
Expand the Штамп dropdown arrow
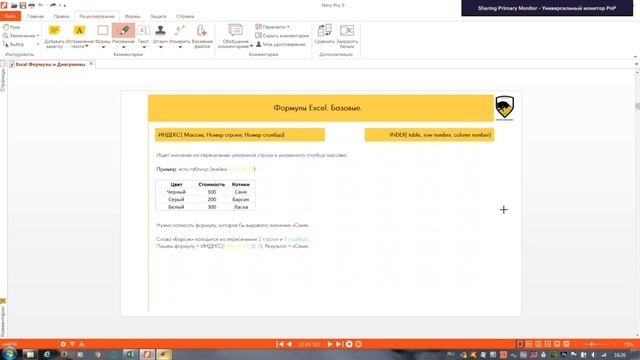tap(160, 47)
